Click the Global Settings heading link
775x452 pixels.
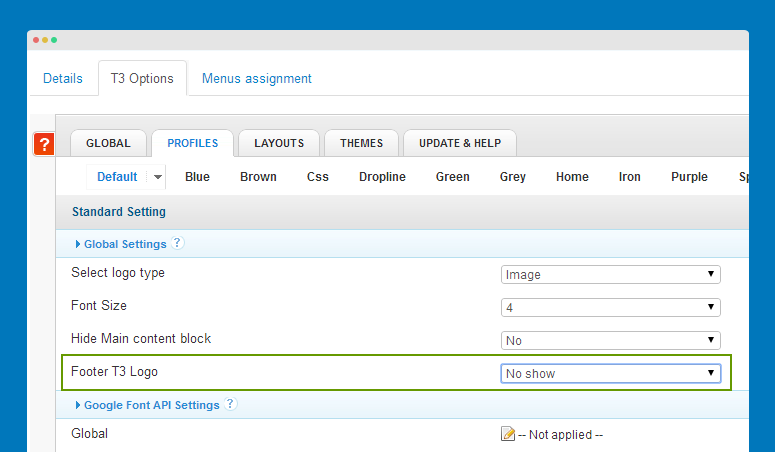125,244
